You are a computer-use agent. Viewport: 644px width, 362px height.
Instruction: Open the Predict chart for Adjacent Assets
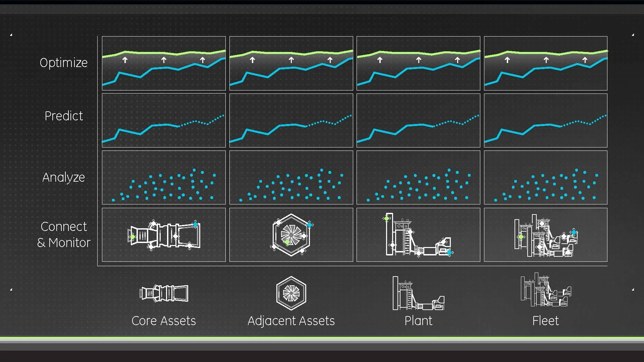[x=291, y=120]
